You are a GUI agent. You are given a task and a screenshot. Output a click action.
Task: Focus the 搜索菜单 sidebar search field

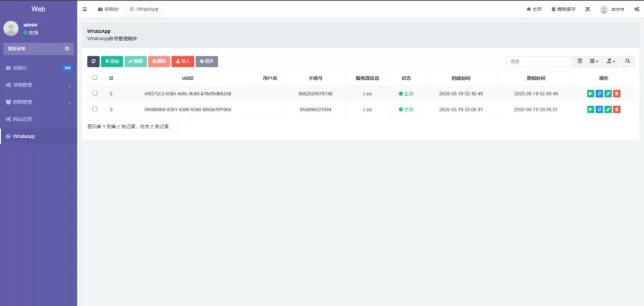coord(35,48)
